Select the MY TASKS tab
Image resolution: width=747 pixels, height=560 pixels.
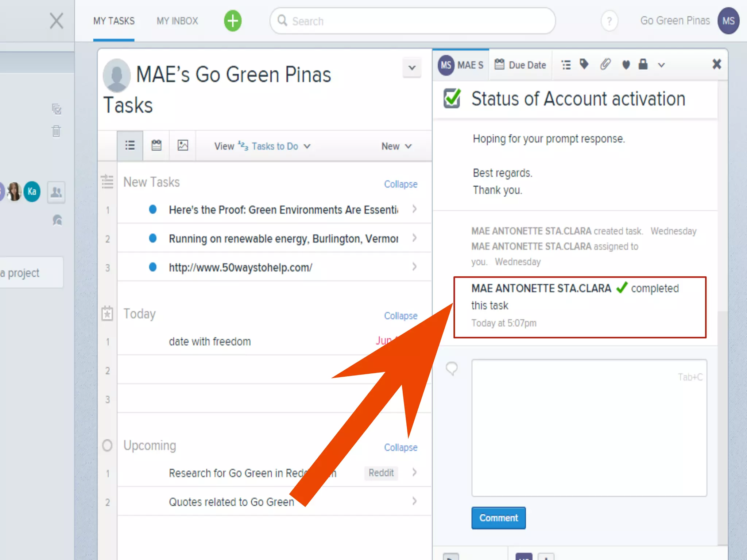point(114,21)
